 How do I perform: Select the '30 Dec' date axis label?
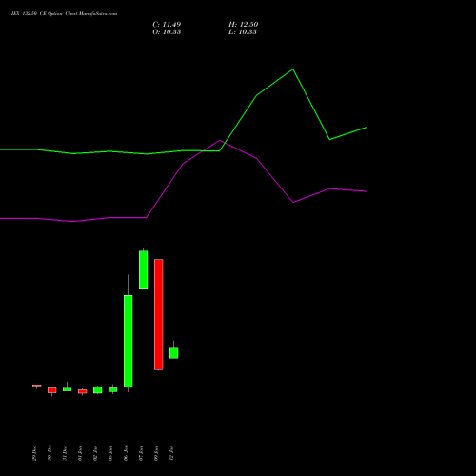point(50,453)
